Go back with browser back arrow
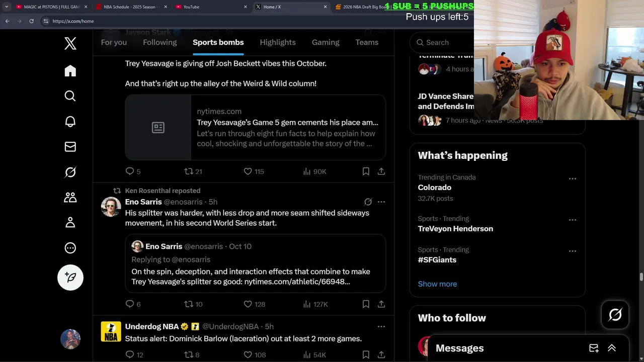This screenshot has width=644, height=362. [x=7, y=21]
